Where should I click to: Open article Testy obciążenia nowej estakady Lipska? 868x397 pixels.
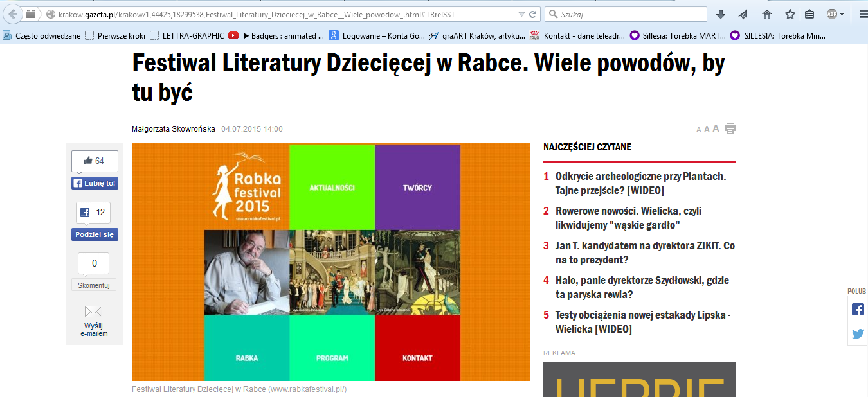[x=643, y=322]
